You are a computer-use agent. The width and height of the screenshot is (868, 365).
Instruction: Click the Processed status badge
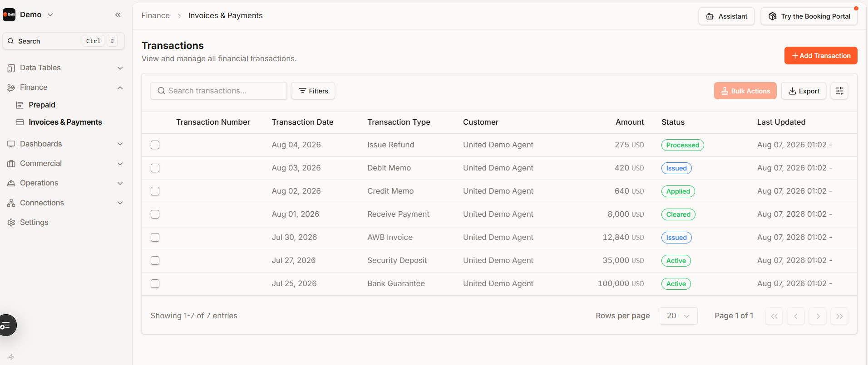683,145
